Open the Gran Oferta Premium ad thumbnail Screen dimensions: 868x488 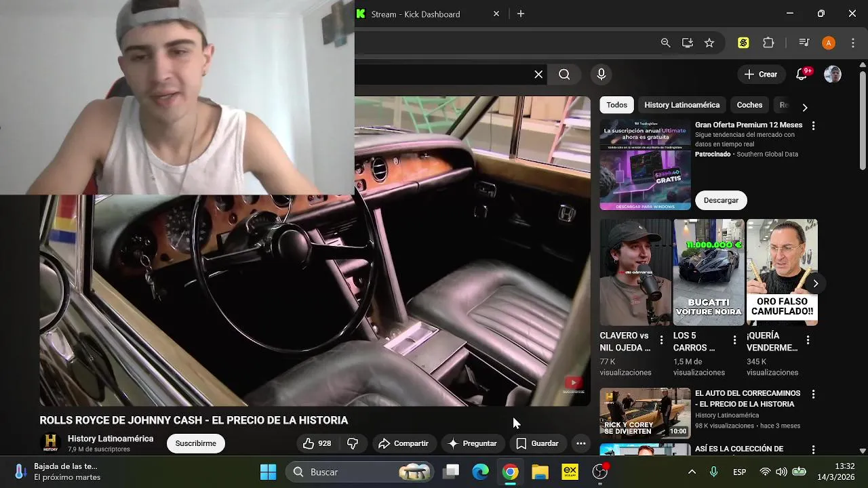click(x=645, y=165)
